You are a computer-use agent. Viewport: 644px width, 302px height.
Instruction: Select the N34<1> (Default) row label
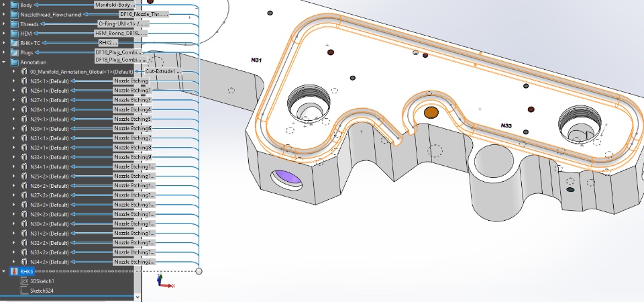(x=49, y=167)
